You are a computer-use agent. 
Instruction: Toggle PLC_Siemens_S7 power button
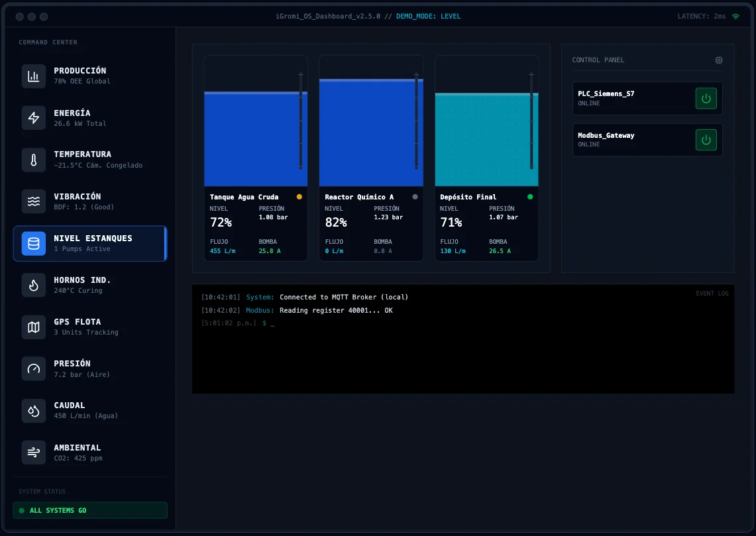(x=706, y=98)
